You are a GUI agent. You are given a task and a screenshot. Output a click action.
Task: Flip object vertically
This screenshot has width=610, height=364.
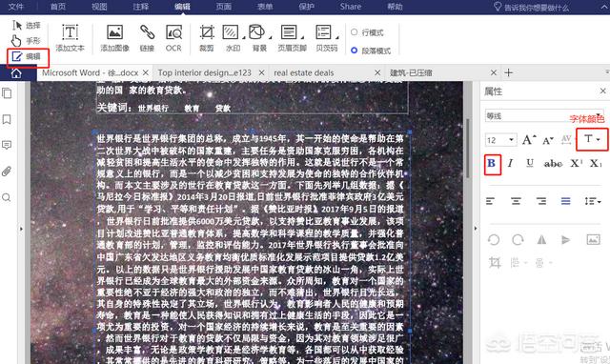pyautogui.click(x=566, y=240)
